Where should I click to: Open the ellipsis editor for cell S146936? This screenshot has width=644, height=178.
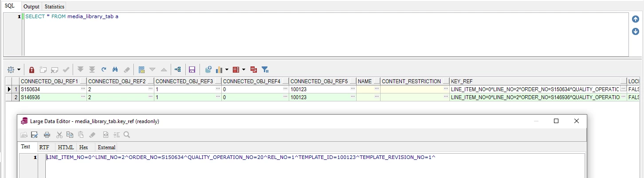point(83,97)
